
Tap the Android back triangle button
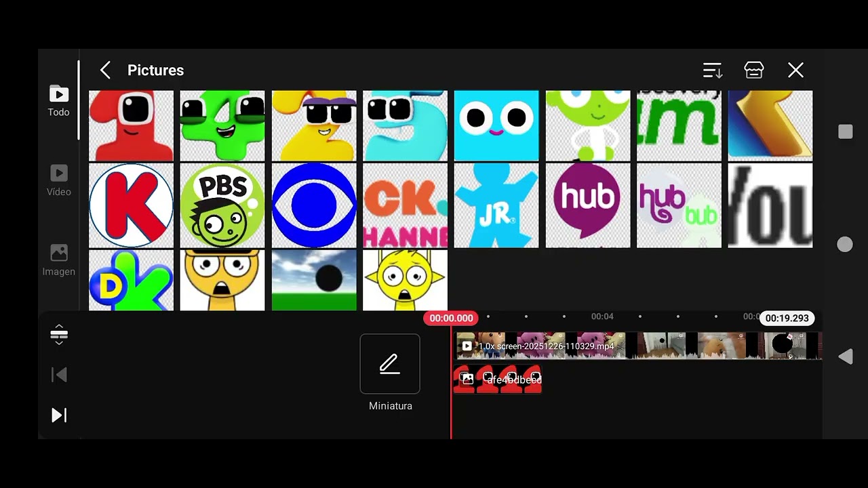(845, 357)
